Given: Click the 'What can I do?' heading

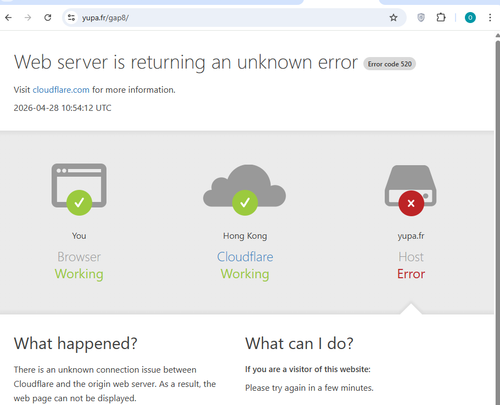Looking at the screenshot, I should (299, 343).
